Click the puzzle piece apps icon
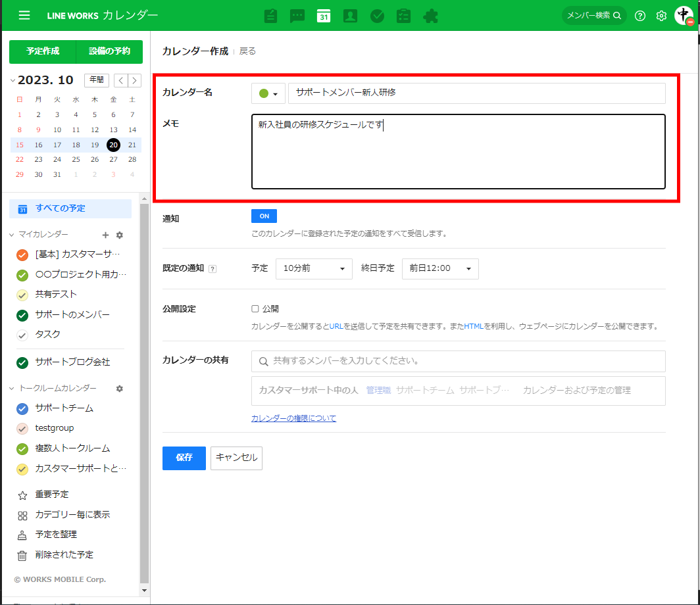Viewport: 700px width, 605px height. point(430,16)
